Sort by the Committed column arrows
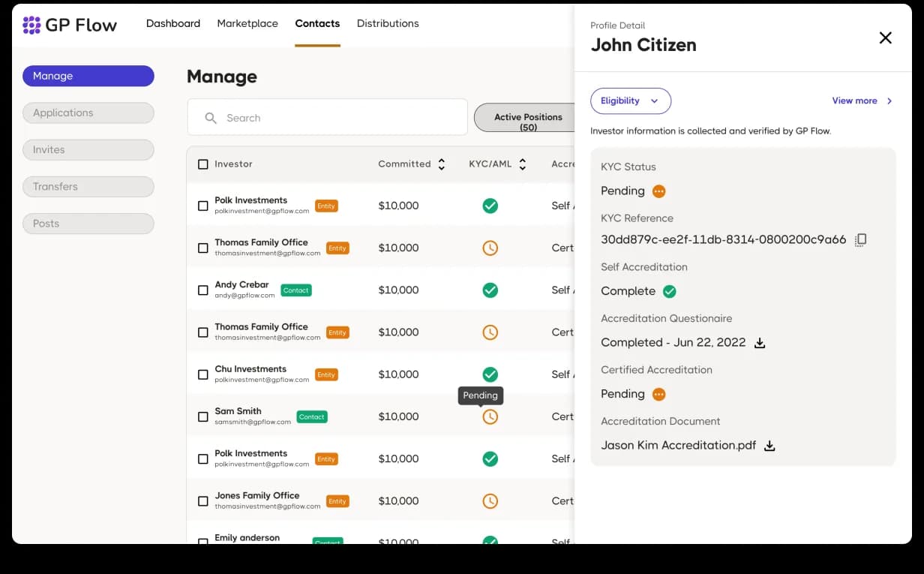 point(442,164)
